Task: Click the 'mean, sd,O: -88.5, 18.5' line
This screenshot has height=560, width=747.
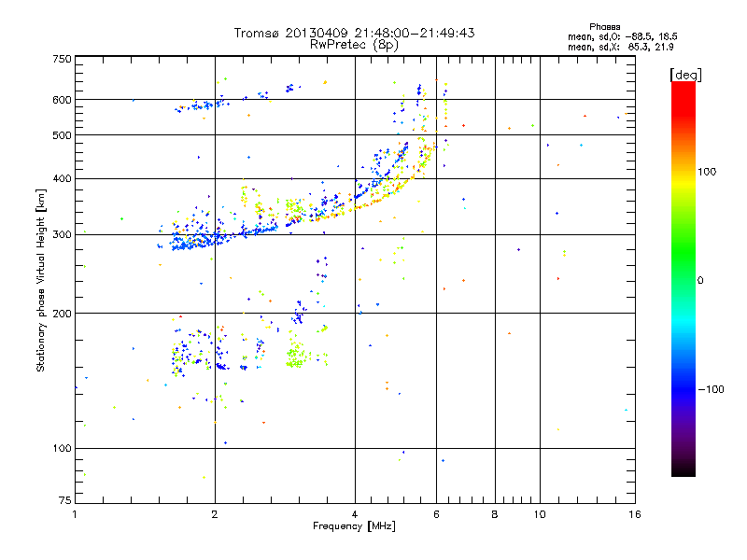Action: coord(622,36)
